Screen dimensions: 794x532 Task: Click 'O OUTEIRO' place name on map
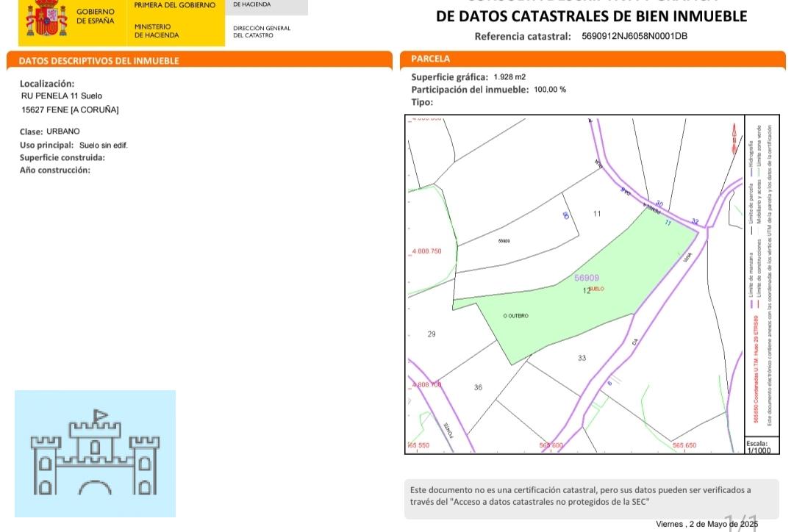[x=515, y=316]
